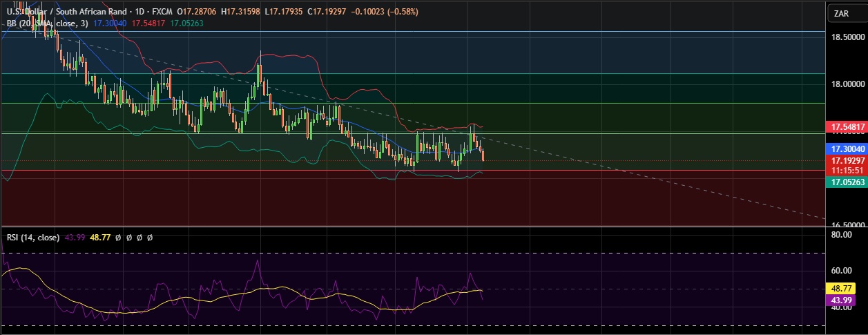The image size is (868, 335).
Task: Click the purple 43.99 label on the RSI axis
Action: tap(842, 300)
